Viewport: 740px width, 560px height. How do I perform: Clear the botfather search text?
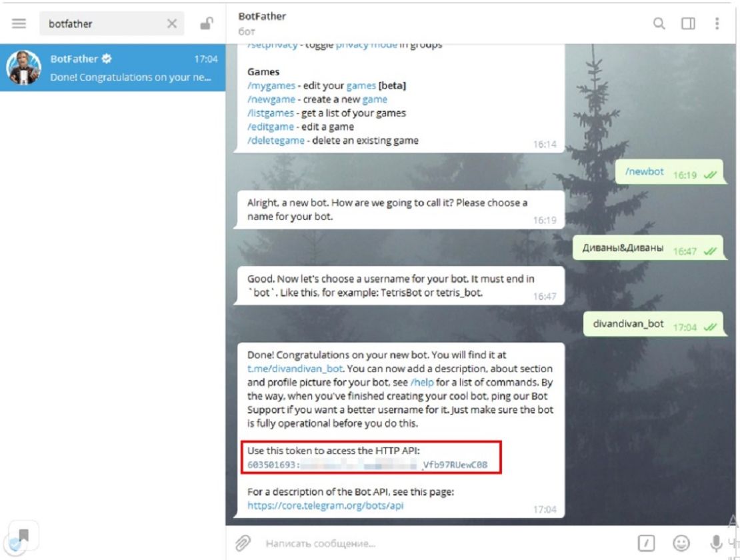pos(172,23)
